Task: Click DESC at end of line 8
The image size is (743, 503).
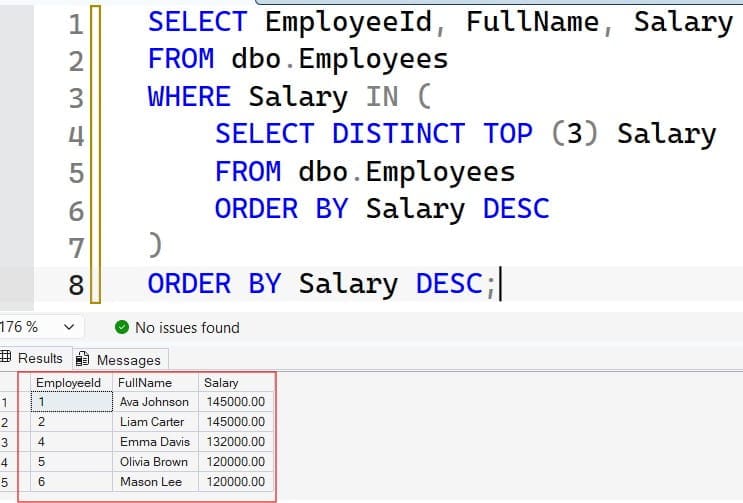Action: 449,283
